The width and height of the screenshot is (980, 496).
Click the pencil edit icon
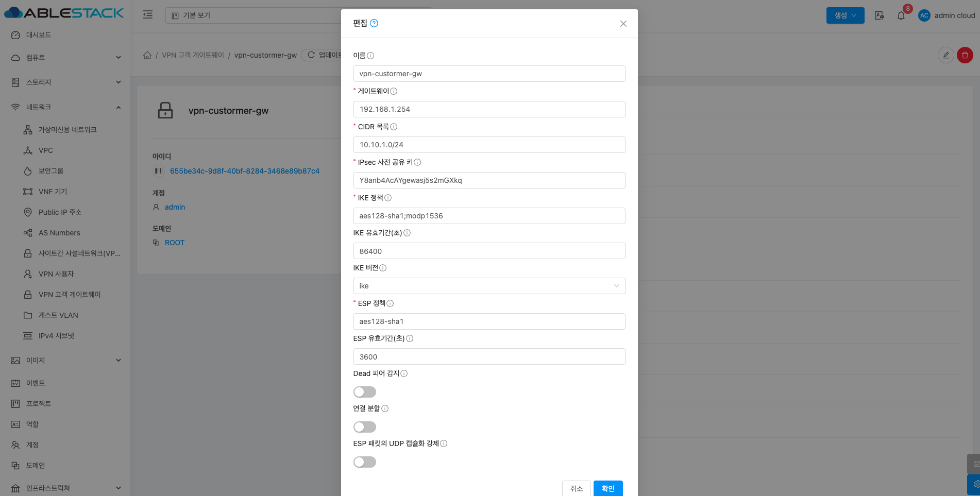tap(945, 55)
